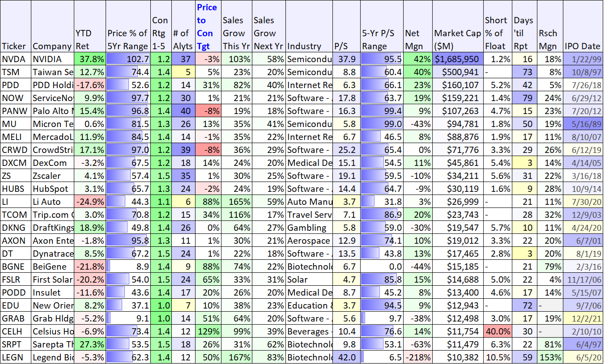Image resolution: width=604 pixels, height=364 pixels.
Task: Click the NVIDIA company name cell
Action: pyautogui.click(x=52, y=59)
